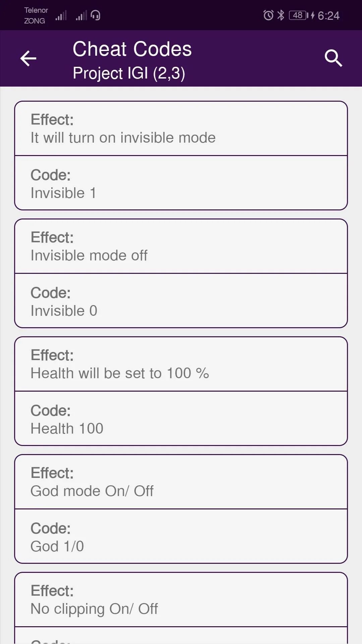Select the 'Health 100' code row
The image size is (362, 644).
click(181, 419)
